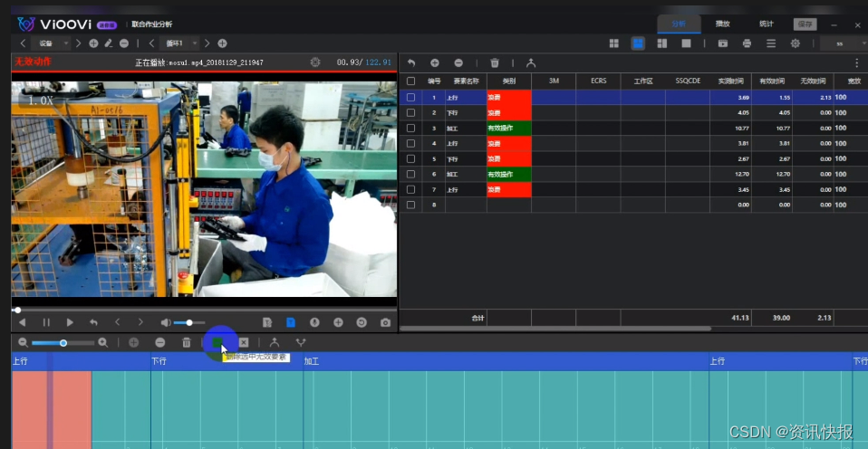The height and width of the screenshot is (449, 868).
Task: Check the checkbox for row 8
Action: point(410,205)
